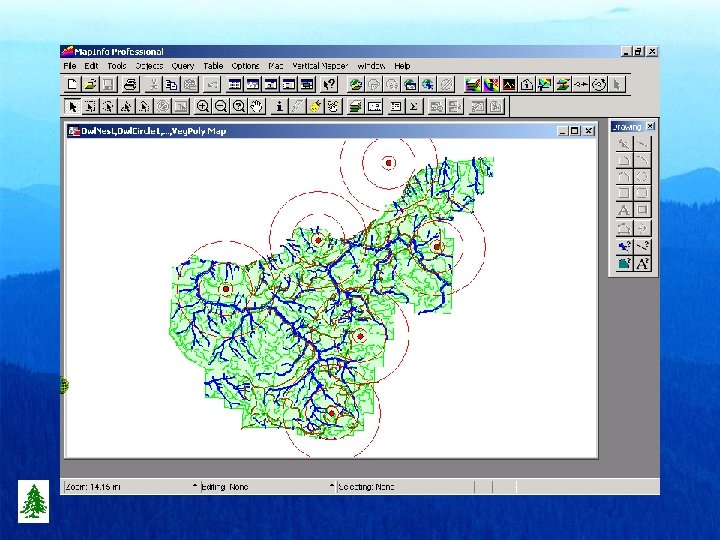
Task: Click the context Help pointer icon
Action: pos(328,85)
